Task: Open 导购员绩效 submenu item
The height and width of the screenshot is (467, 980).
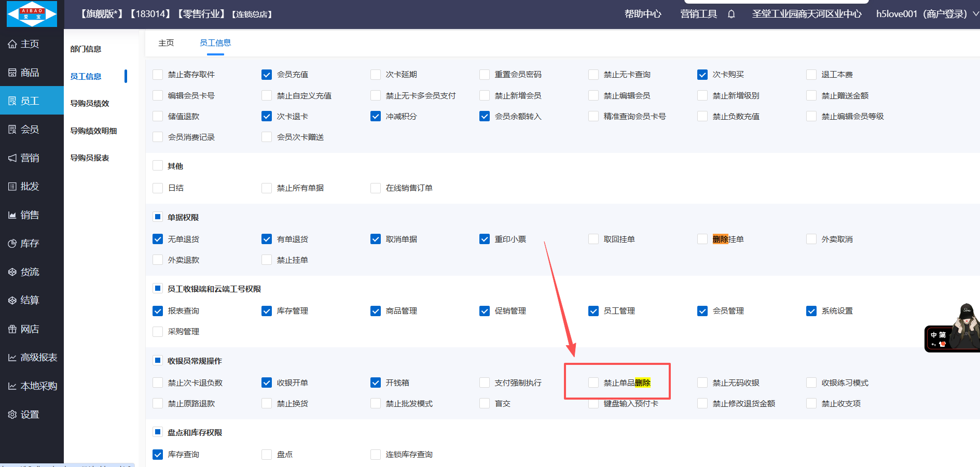Action: click(x=90, y=104)
